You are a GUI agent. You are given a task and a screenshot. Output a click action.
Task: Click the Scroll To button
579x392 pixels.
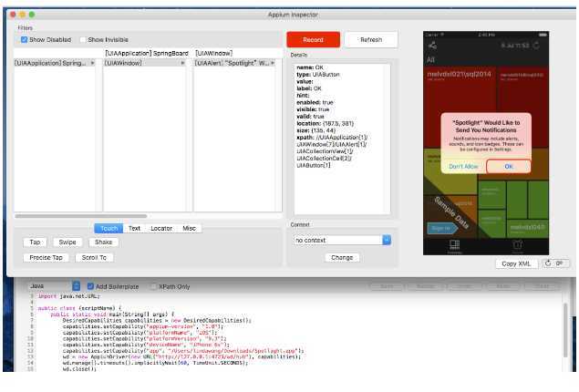pyautogui.click(x=94, y=258)
